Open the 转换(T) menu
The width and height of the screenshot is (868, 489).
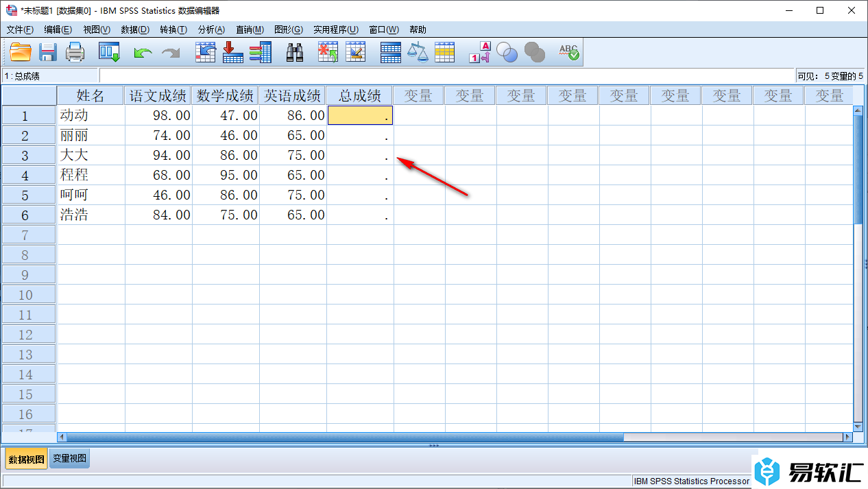173,29
